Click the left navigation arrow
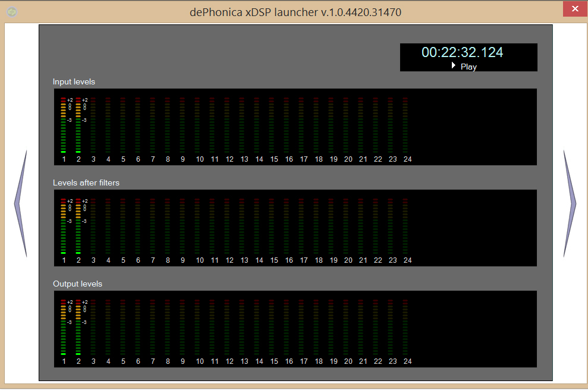This screenshot has width=588, height=390. pos(21,204)
